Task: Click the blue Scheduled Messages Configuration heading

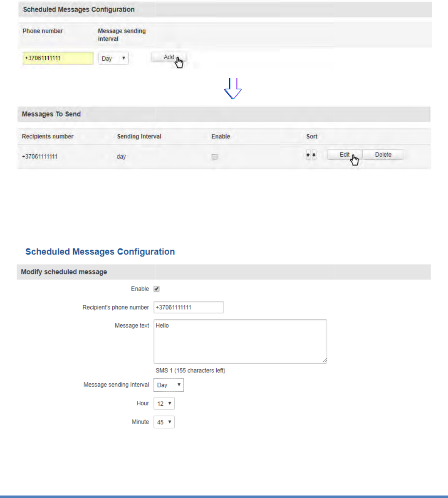Action: [100, 252]
